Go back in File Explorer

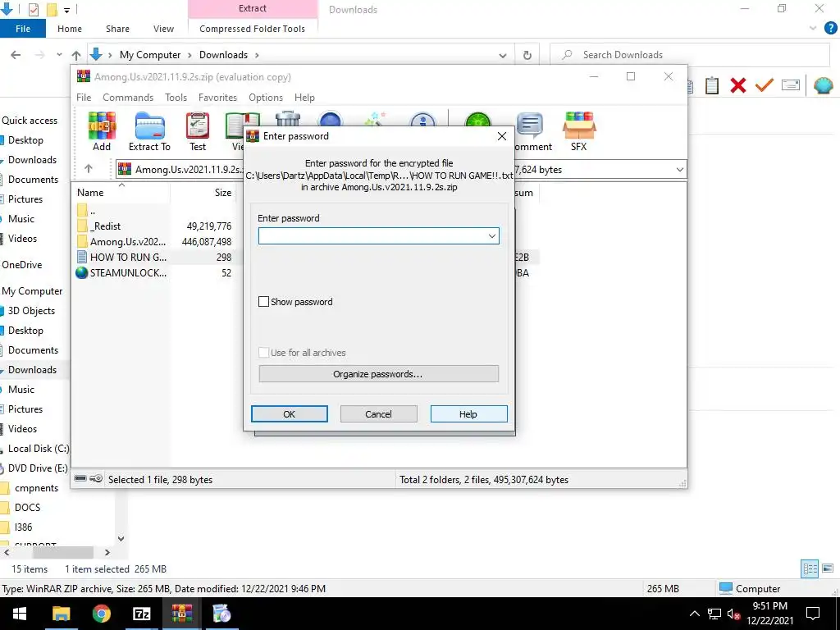pos(16,55)
